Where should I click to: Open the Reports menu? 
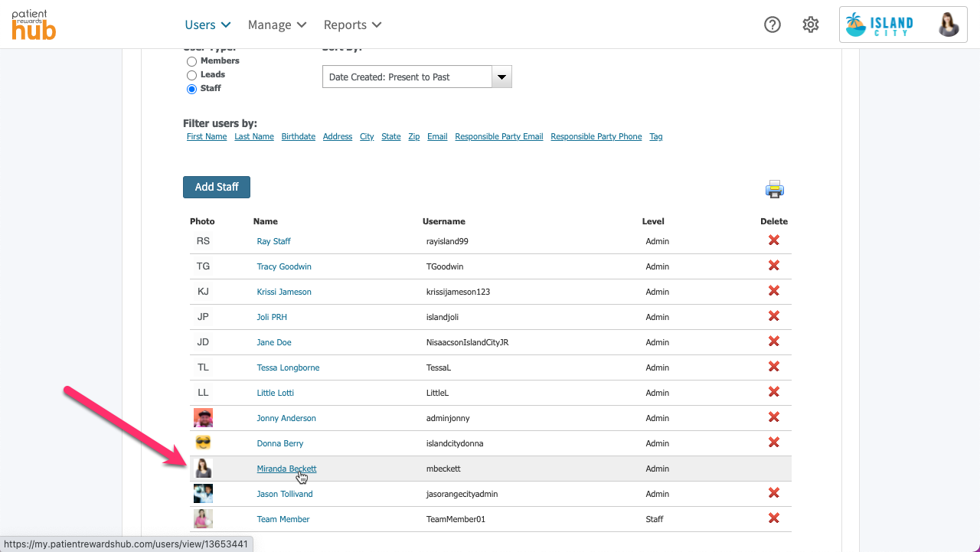click(x=353, y=24)
